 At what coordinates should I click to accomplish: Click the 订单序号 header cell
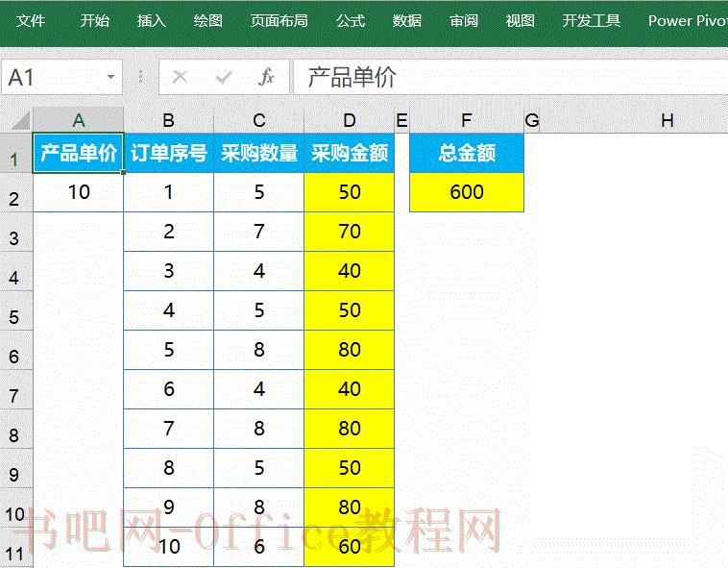click(168, 153)
